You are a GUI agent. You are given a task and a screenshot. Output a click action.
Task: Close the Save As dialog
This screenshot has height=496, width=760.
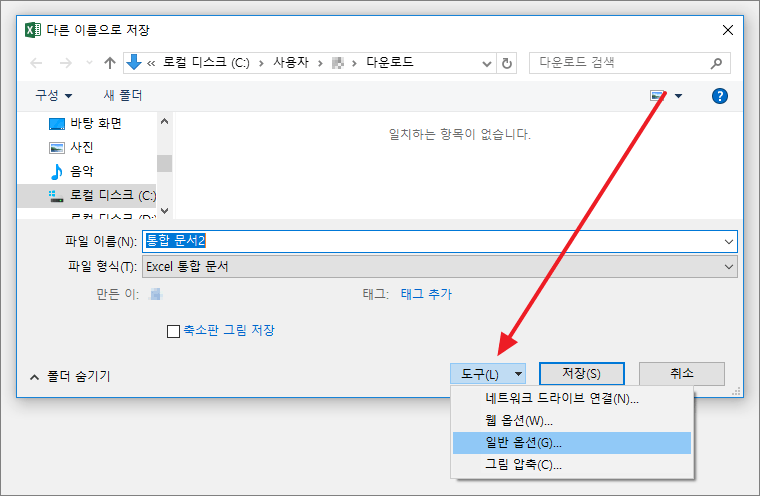[x=728, y=30]
